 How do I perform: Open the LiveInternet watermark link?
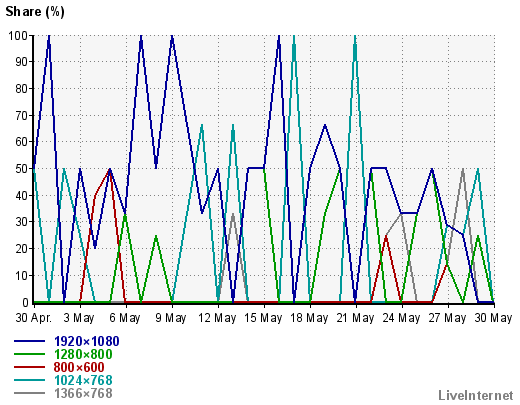tap(476, 395)
